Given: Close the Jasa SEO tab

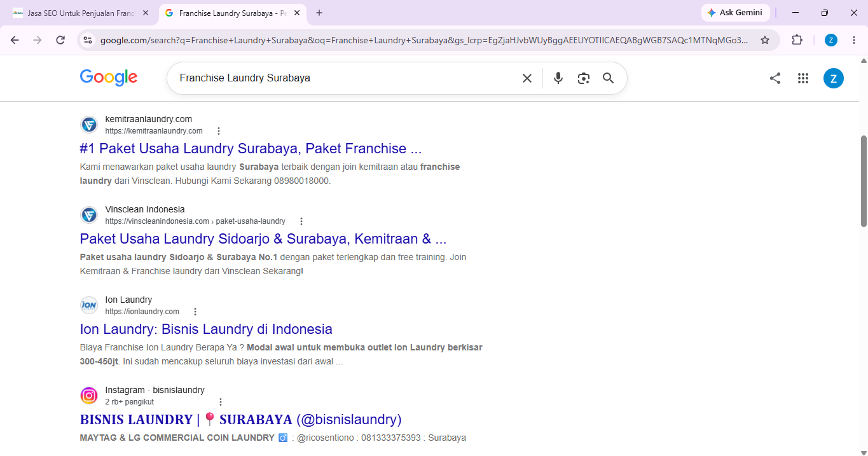Looking at the screenshot, I should coord(146,13).
